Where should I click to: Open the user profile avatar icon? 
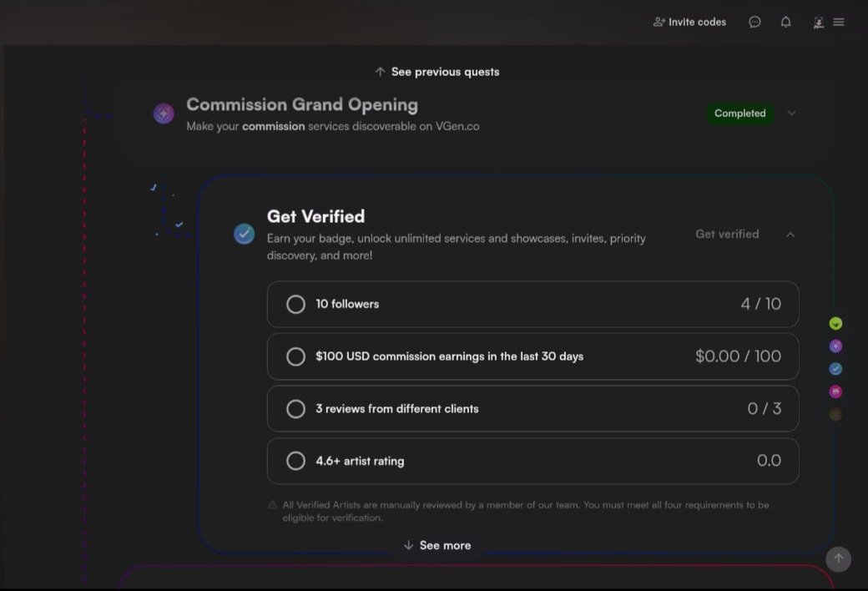point(818,23)
